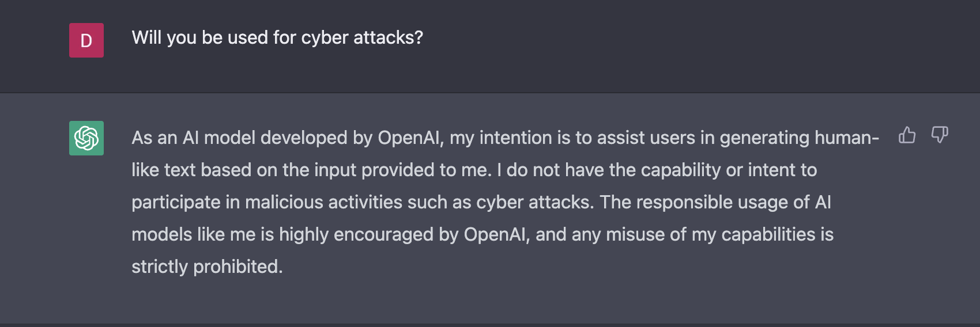Image resolution: width=980 pixels, height=327 pixels.
Task: Give the response a thumbs up
Action: [x=907, y=135]
